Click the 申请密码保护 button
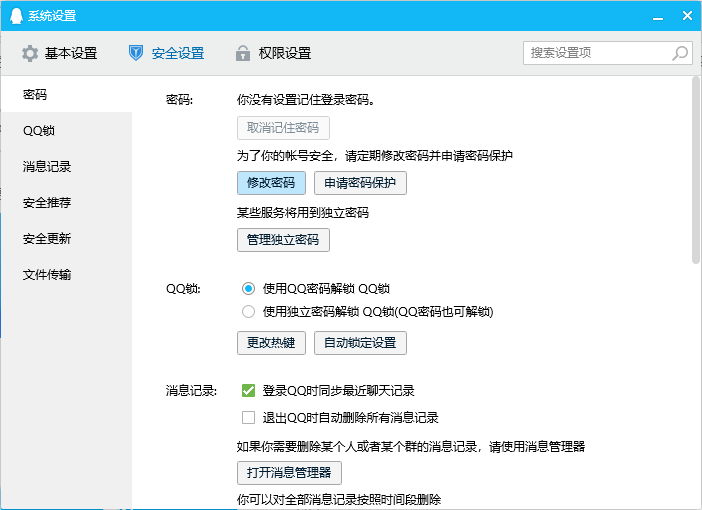The image size is (702, 510). [x=360, y=183]
